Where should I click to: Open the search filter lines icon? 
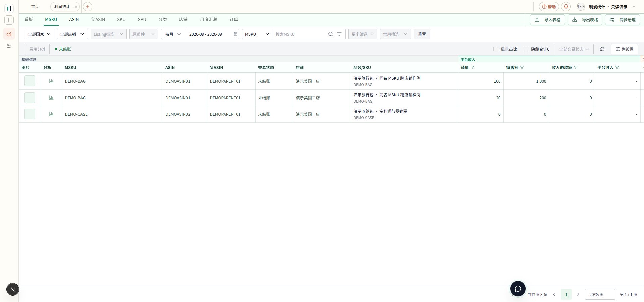339,34
